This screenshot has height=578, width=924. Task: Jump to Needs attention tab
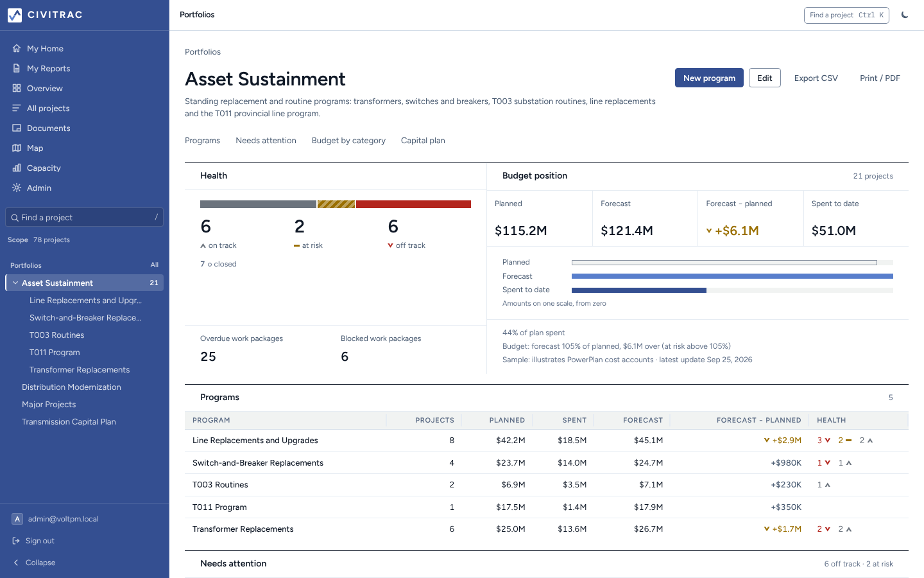coord(266,140)
